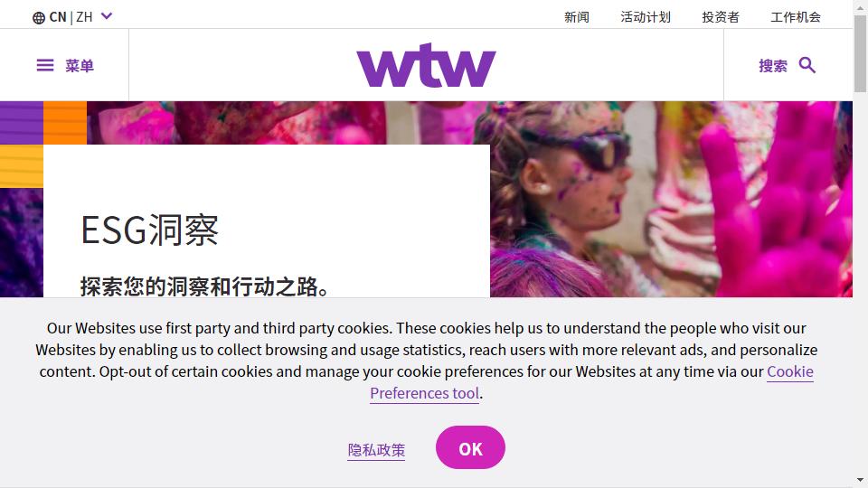Click the scrollbar down arrow
The height and width of the screenshot is (488, 868).
pos(860,480)
